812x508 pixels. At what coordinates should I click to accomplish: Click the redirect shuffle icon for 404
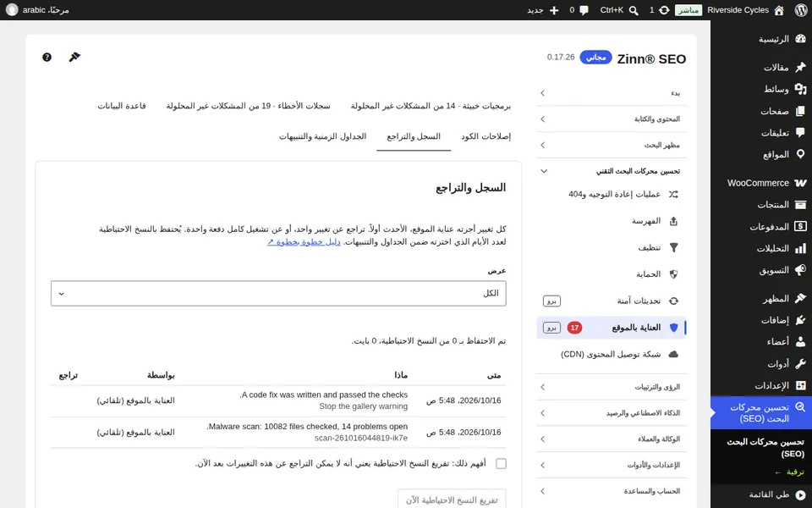click(x=673, y=195)
